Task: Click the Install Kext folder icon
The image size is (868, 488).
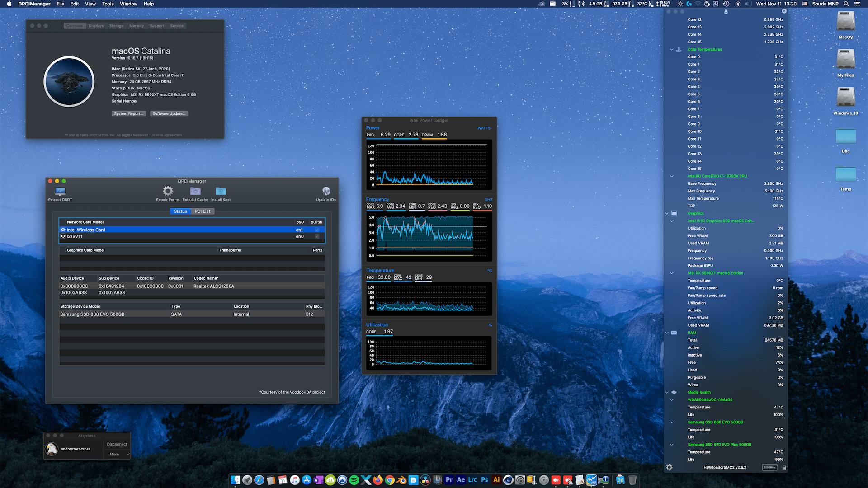Action: click(x=221, y=191)
